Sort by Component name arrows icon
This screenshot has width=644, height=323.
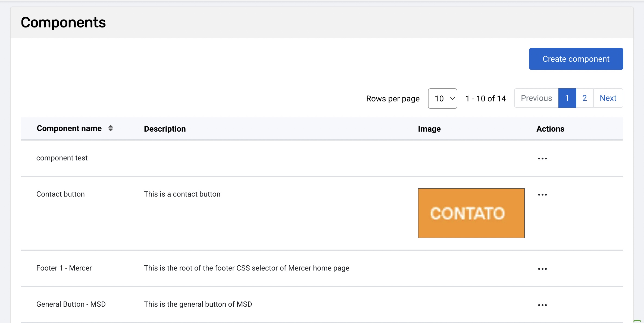tap(110, 128)
